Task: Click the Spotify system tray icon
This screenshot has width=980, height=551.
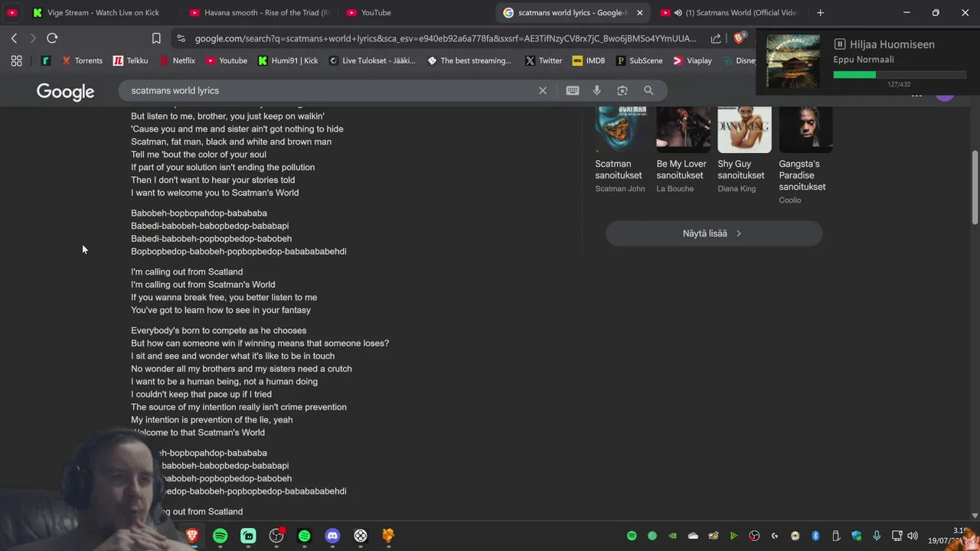Action: [x=632, y=536]
